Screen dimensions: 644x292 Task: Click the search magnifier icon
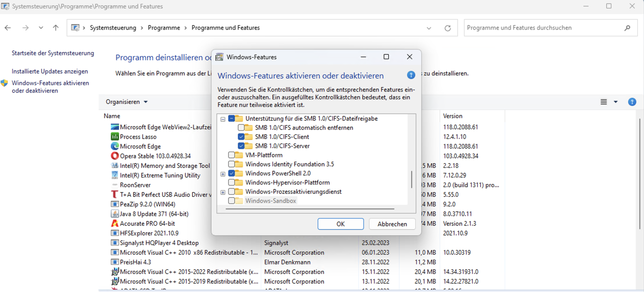627,28
